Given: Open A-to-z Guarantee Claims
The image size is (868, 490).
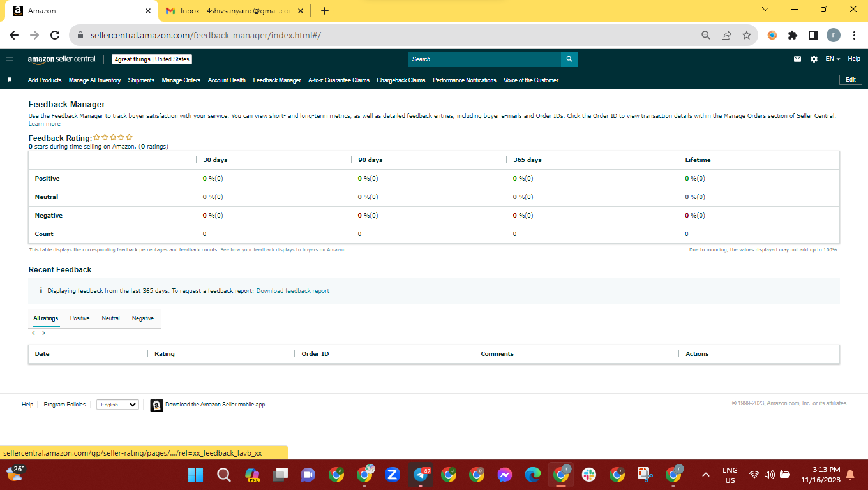Looking at the screenshot, I should click(x=339, y=80).
